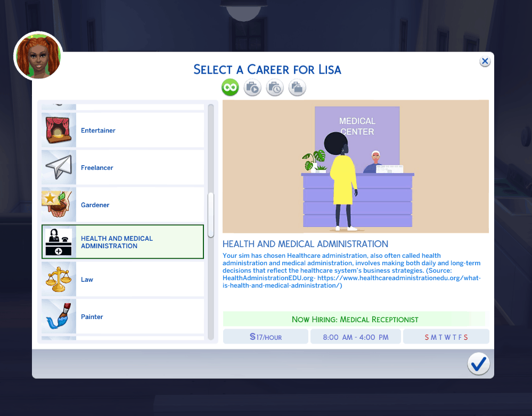Click the $17/hour pay box
The height and width of the screenshot is (416, 532).
click(266, 337)
